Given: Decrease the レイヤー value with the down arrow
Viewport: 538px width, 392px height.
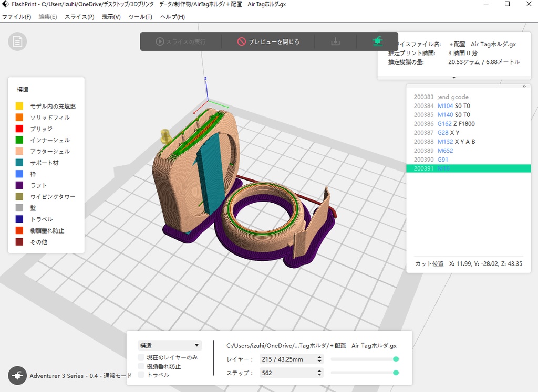Looking at the screenshot, I should click(x=319, y=361).
